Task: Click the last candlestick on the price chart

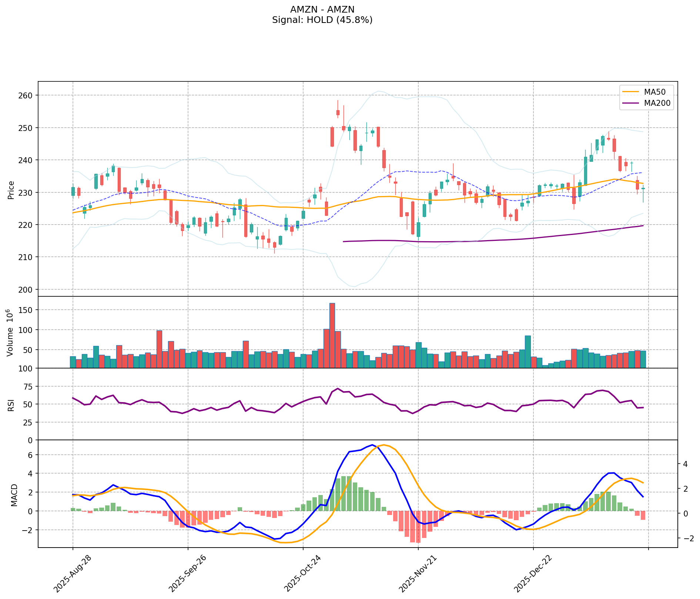Action: [643, 189]
